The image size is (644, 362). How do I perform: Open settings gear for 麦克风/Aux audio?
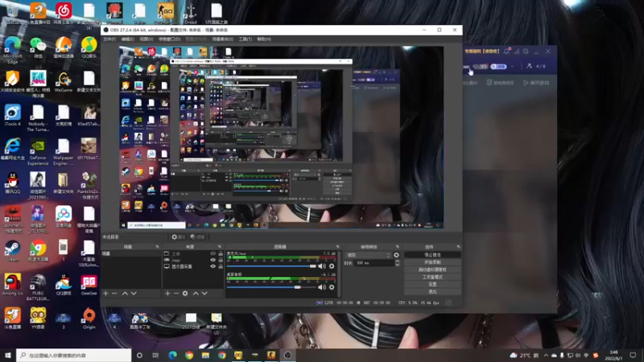pos(332,266)
